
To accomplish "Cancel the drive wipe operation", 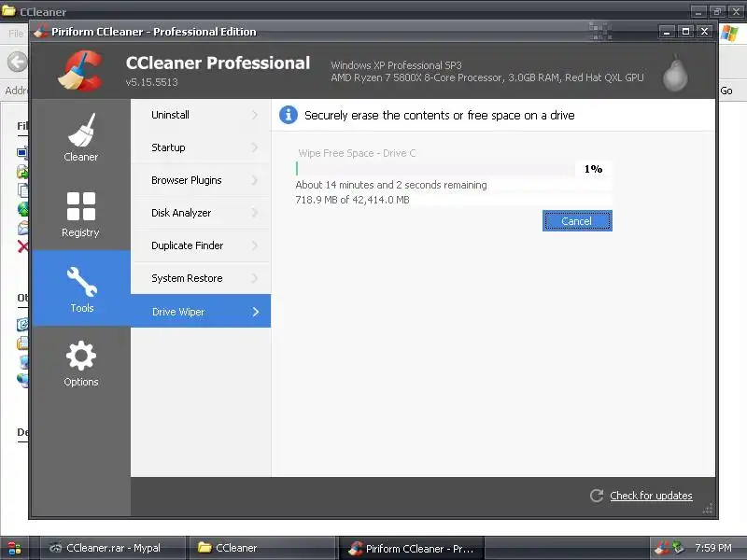I will click(x=577, y=221).
